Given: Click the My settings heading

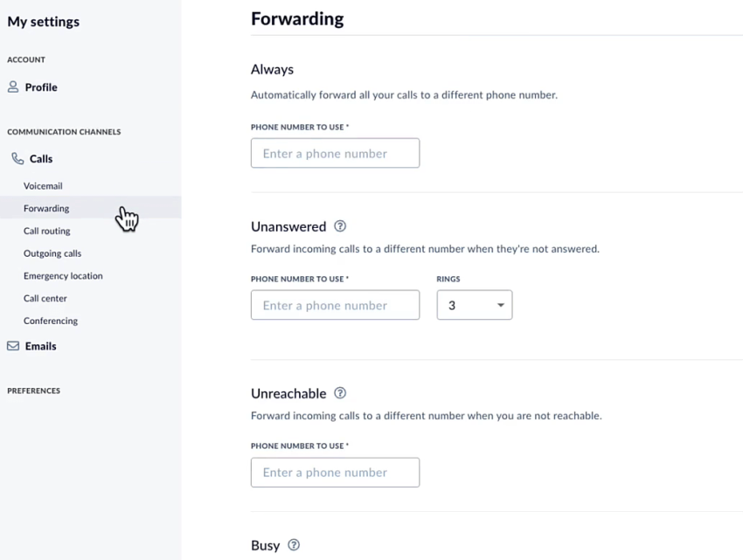Looking at the screenshot, I should click(x=43, y=21).
